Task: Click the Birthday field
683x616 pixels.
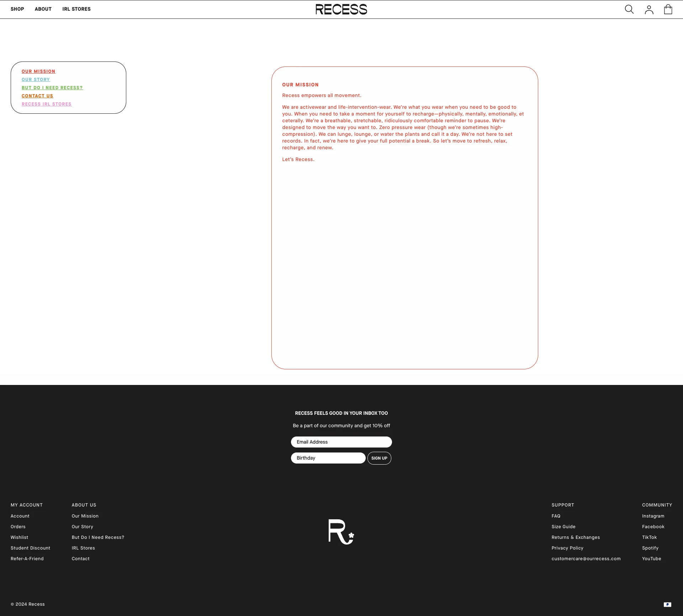Action: point(328,458)
